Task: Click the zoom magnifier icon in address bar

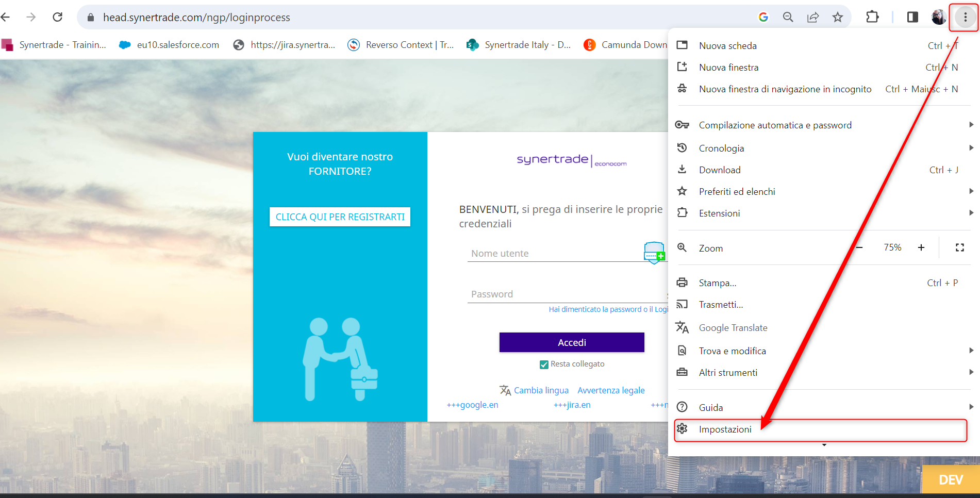Action: pyautogui.click(x=788, y=17)
